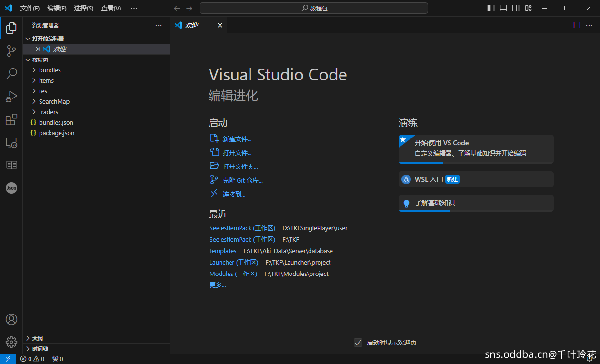
Task: Expand the 时间线 timeline section
Action: click(96, 349)
